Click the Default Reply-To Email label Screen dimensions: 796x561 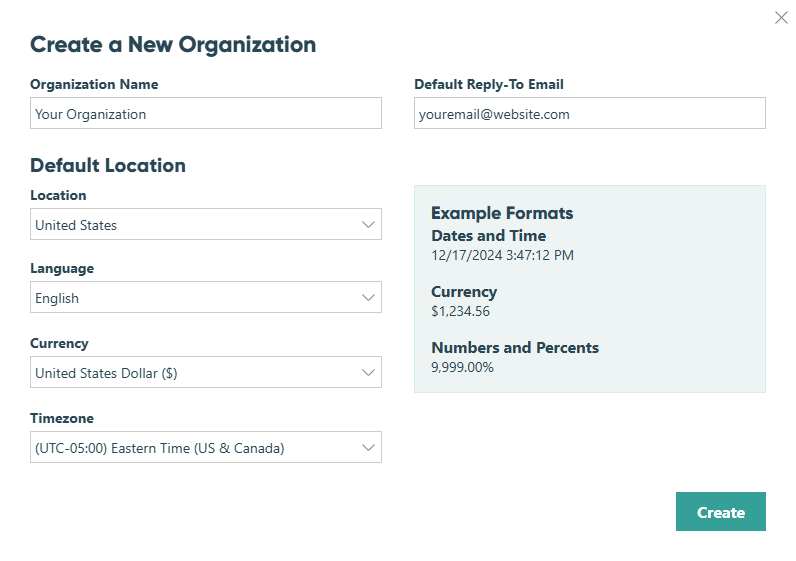[488, 84]
